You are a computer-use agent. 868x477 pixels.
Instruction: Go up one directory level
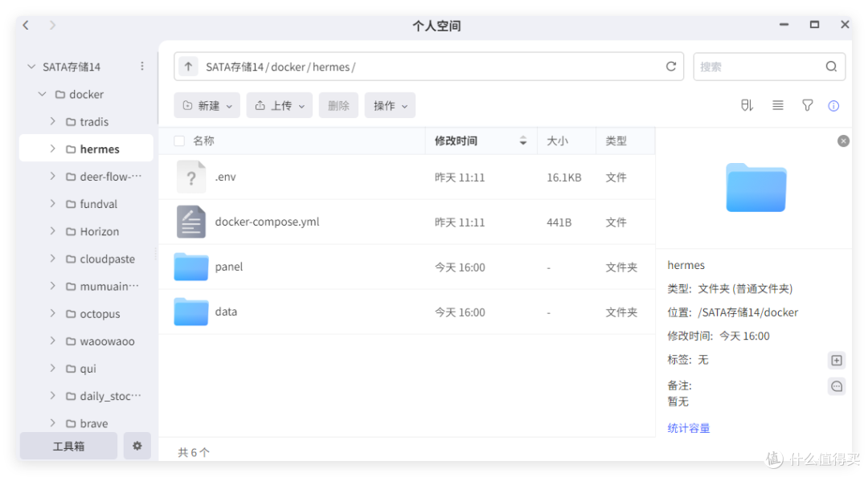[x=188, y=67]
